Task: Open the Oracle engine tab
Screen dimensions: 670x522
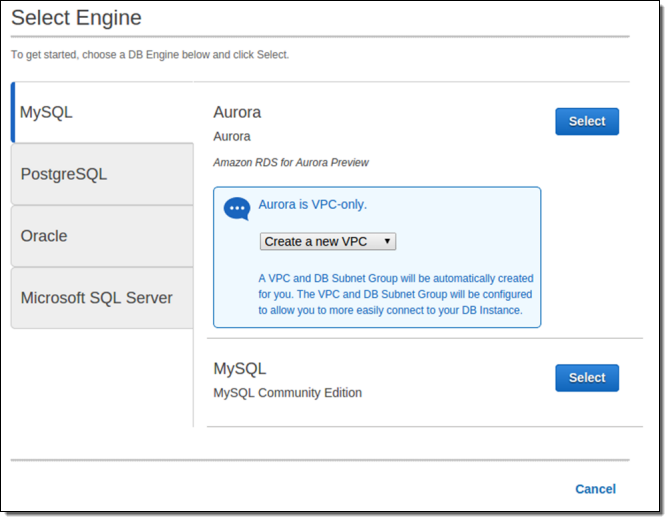Action: pyautogui.click(x=102, y=236)
